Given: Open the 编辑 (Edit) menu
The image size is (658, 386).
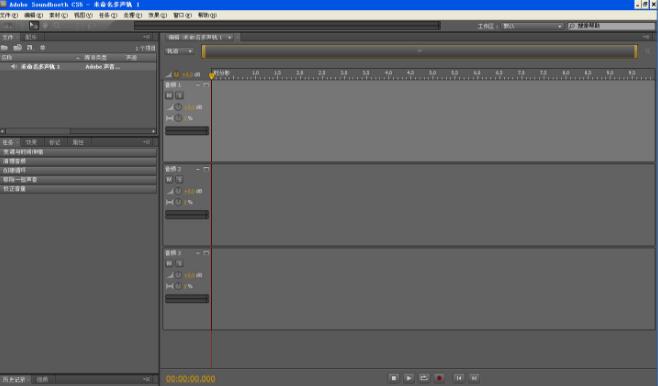Looking at the screenshot, I should pyautogui.click(x=33, y=15).
